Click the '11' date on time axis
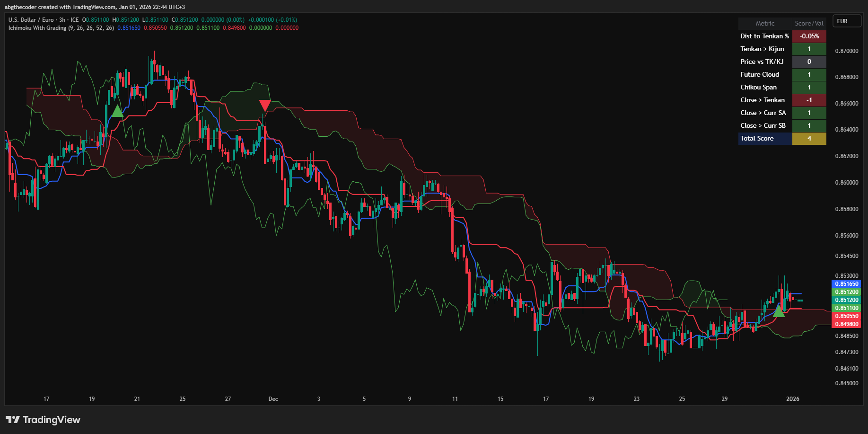 [x=455, y=399]
